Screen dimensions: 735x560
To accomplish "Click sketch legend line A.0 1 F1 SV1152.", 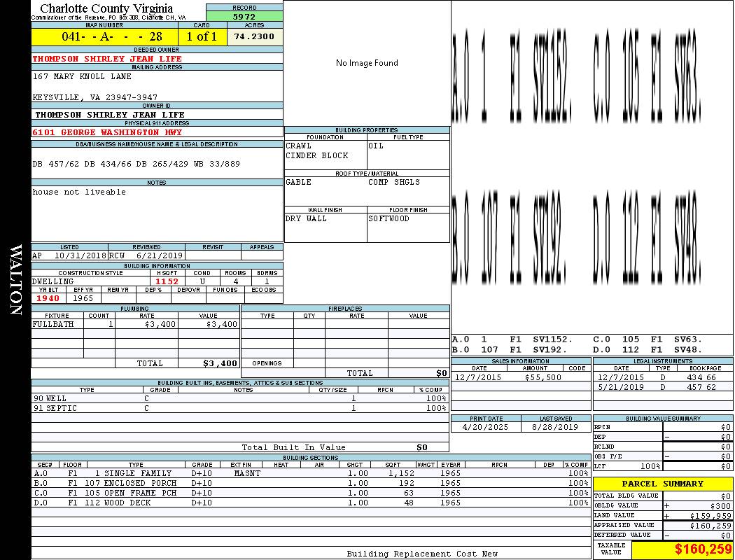I will click(x=512, y=339).
